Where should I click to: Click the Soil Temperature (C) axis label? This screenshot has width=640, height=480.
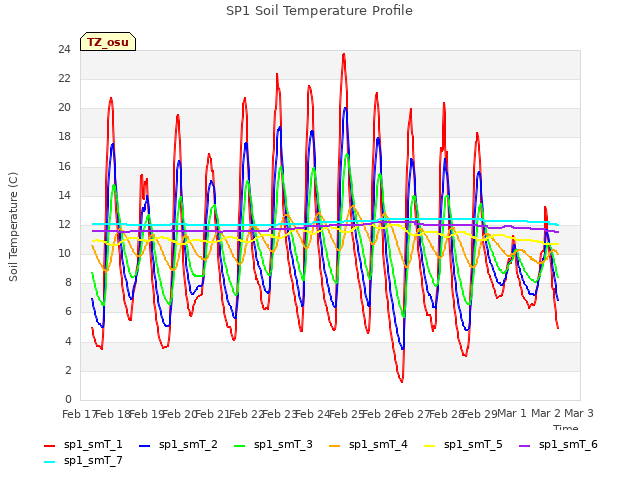click(13, 227)
